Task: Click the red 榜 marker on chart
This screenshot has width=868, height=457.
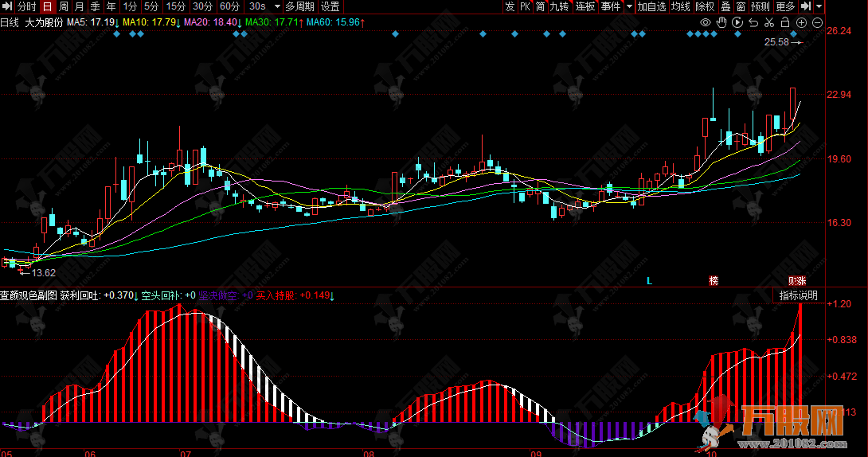Action: pyautogui.click(x=714, y=280)
